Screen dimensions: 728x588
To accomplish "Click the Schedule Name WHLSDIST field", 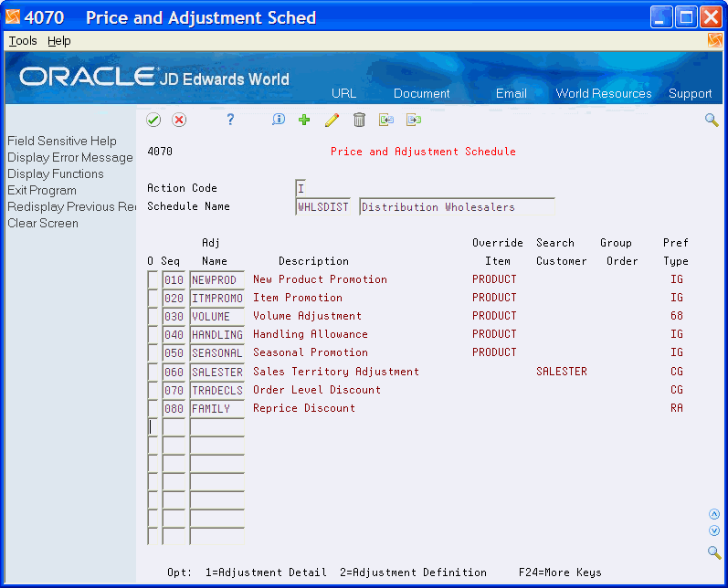I will pos(323,207).
